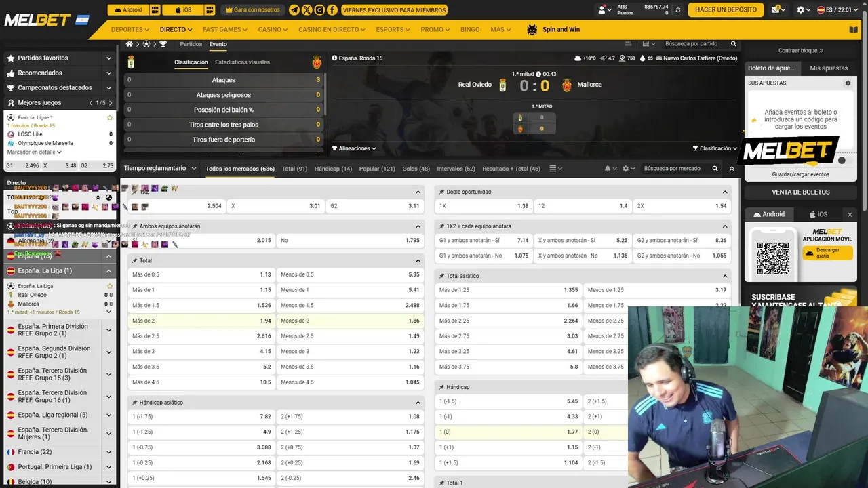Click the iOS QR code icon
Image resolution: width=868 pixels, height=488 pixels.
click(x=210, y=10)
